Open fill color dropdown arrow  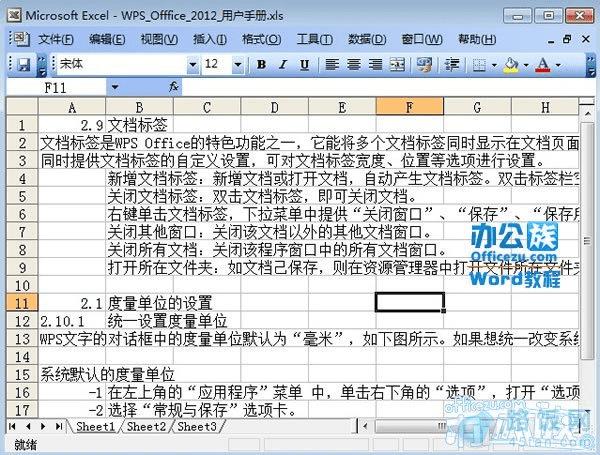[526, 65]
